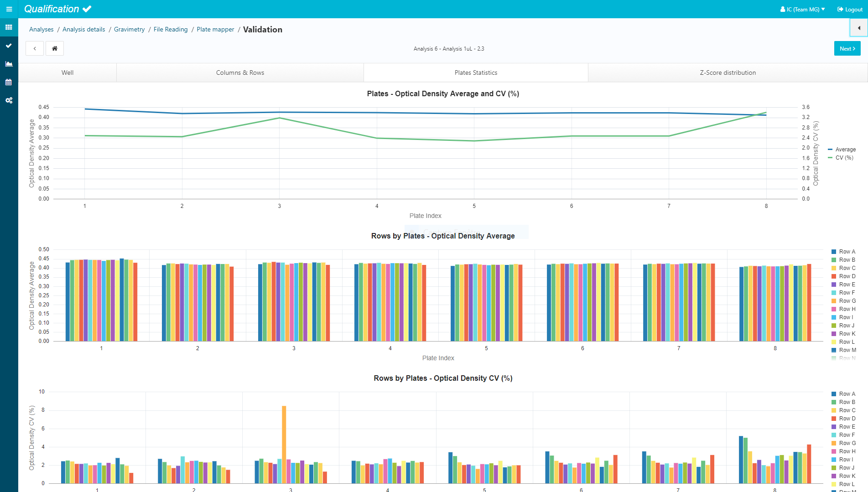The image size is (868, 492).
Task: Open the hamburger menu in the header
Action: pos(9,9)
